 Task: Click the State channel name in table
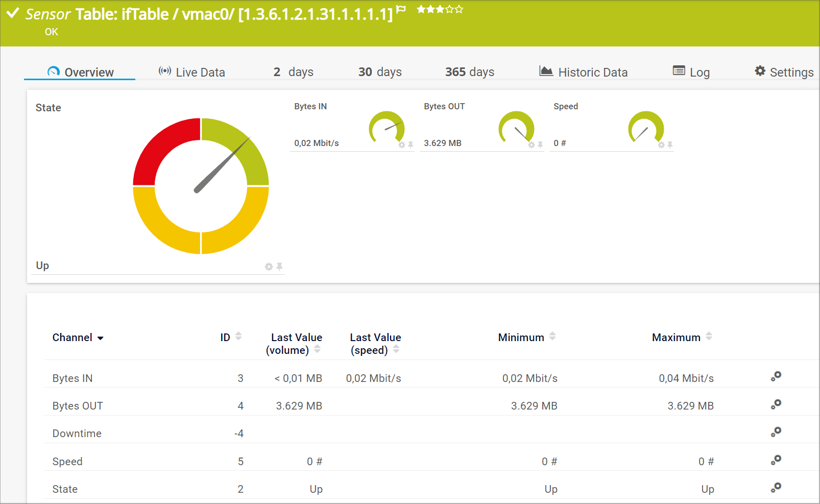[65, 489]
